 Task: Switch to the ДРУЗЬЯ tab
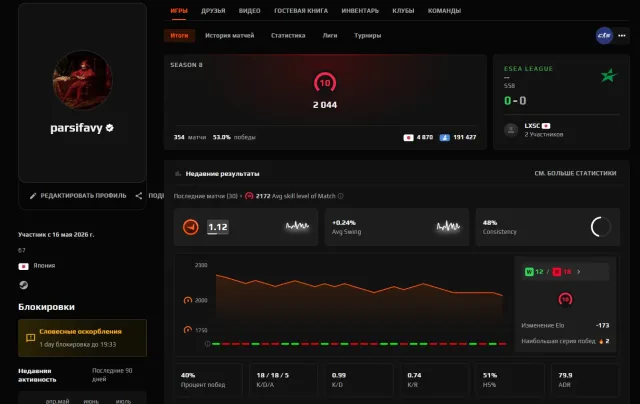tap(213, 11)
